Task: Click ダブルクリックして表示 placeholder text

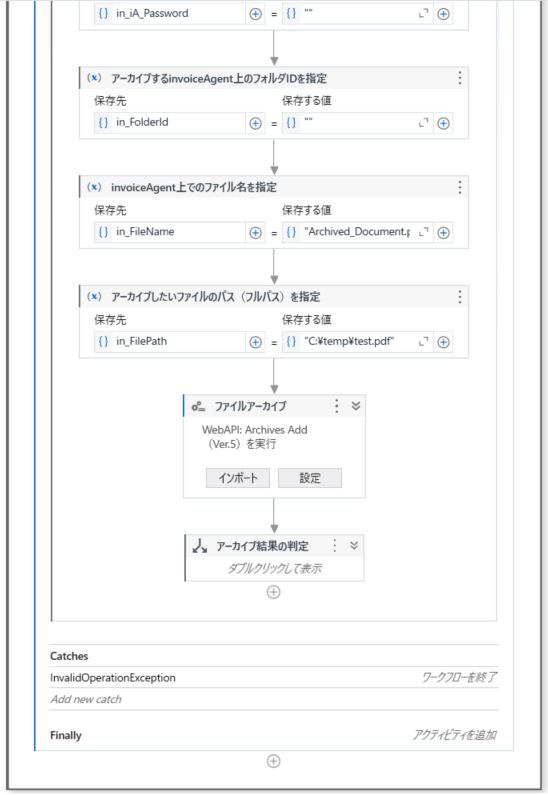Action: tap(274, 568)
